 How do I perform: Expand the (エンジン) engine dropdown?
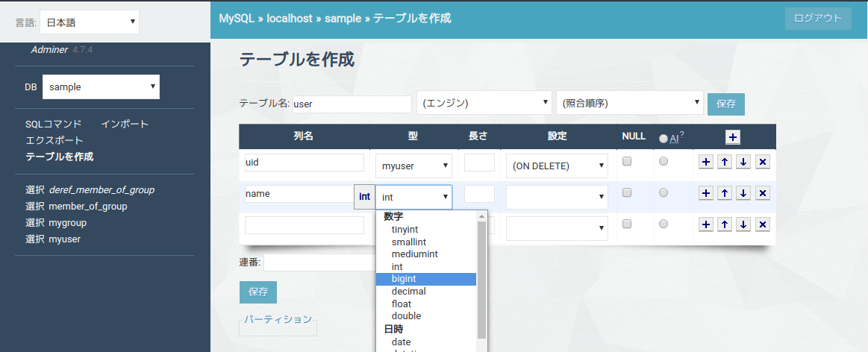click(484, 104)
